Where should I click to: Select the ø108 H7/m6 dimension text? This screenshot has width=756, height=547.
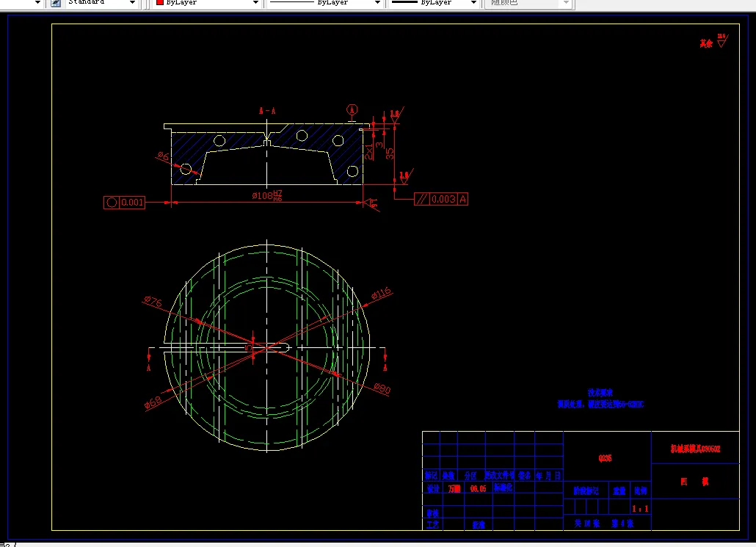(266, 195)
